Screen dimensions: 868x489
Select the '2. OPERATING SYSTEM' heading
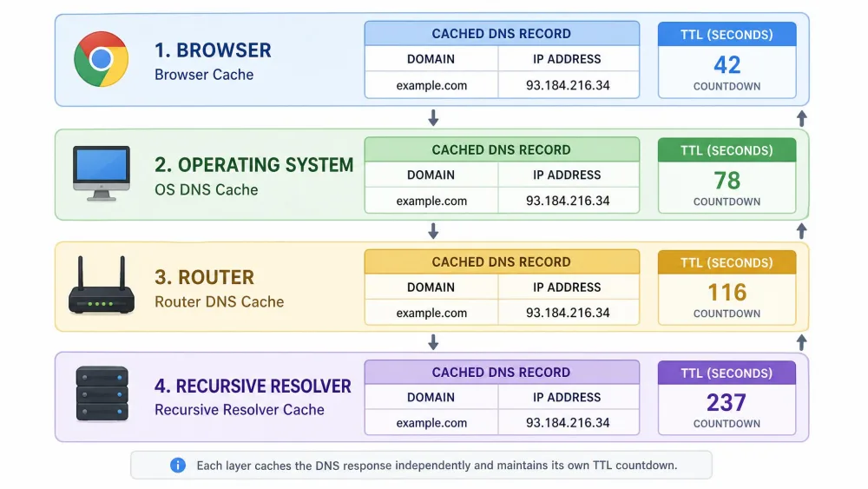254,165
